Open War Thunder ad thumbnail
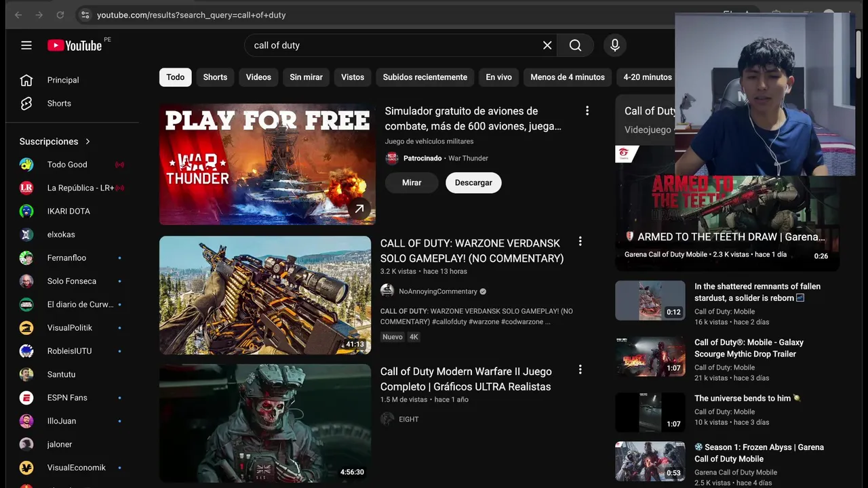Image resolution: width=868 pixels, height=488 pixels. click(267, 164)
